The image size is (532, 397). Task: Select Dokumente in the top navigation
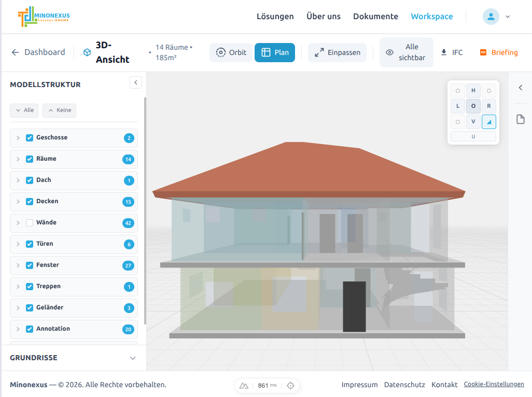[375, 16]
